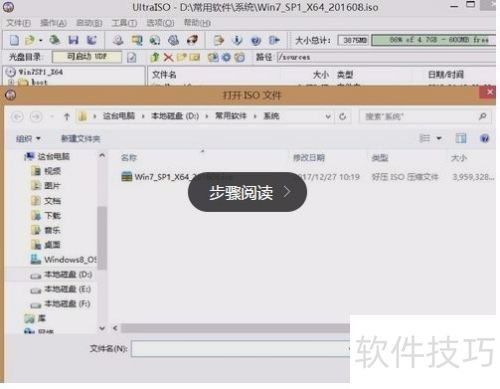This screenshot has height=389, width=500.
Task: Open the 文件(F) menu
Action: (x=19, y=23)
